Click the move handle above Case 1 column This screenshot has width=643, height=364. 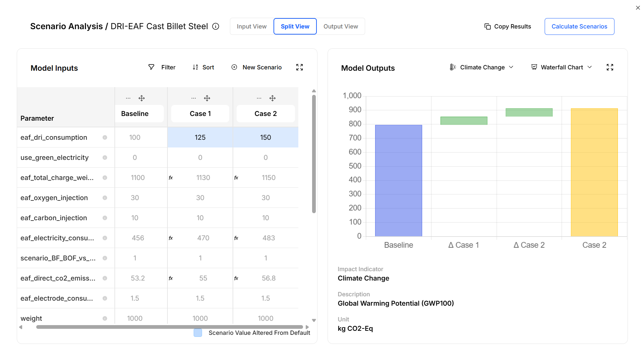click(207, 98)
